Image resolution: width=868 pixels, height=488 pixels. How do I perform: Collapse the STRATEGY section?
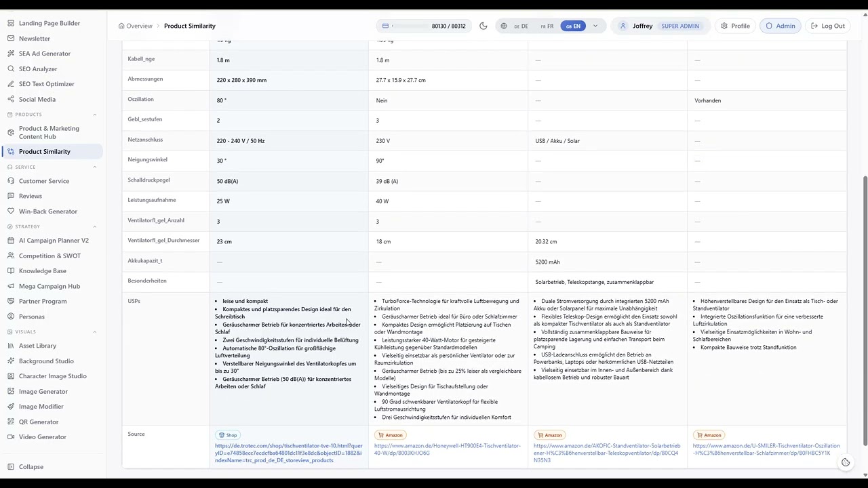point(95,226)
